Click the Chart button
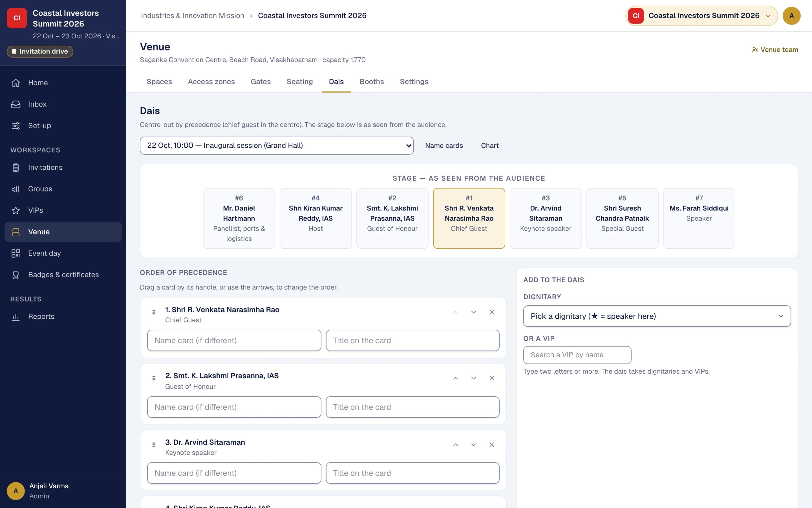This screenshot has width=812, height=508. coord(489,145)
